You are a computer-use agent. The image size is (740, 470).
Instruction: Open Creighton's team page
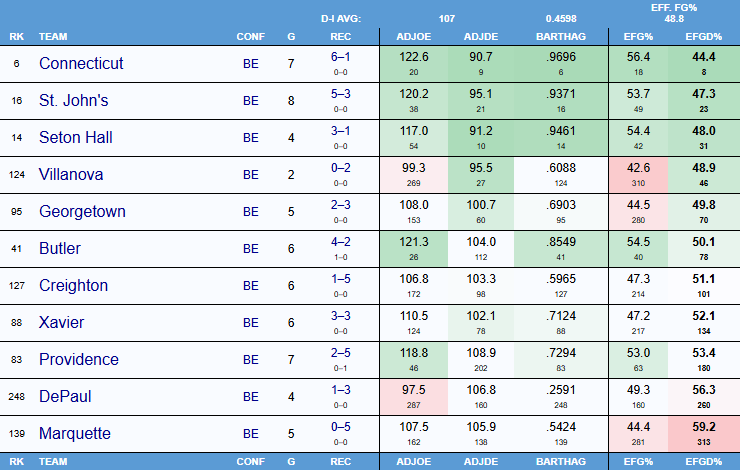73,285
